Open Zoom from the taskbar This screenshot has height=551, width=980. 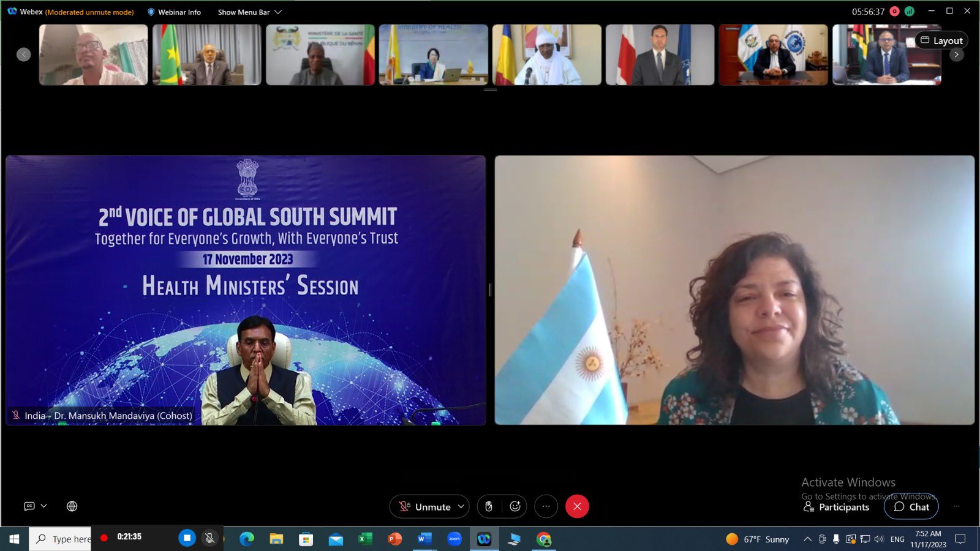click(454, 539)
